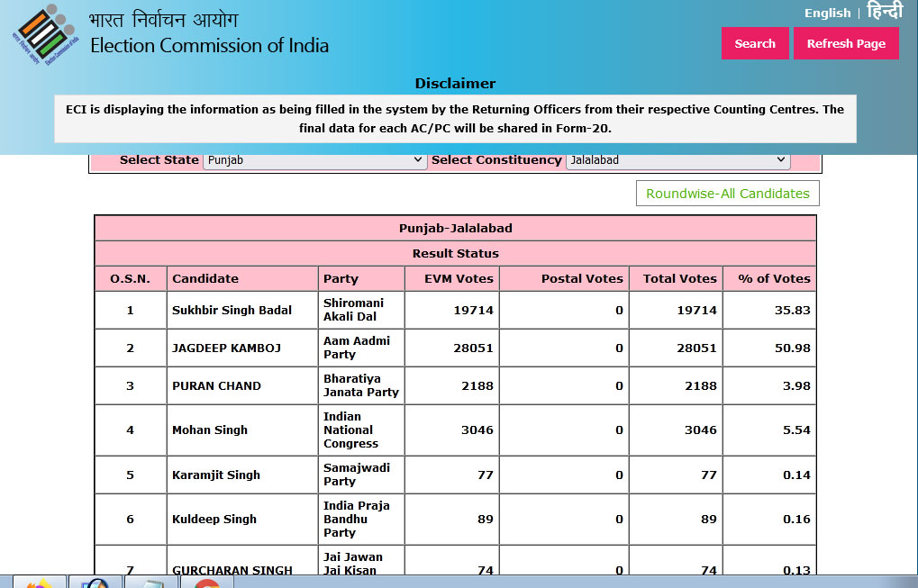Click the Election Commission of India title text
This screenshot has width=918, height=588.
point(210,46)
